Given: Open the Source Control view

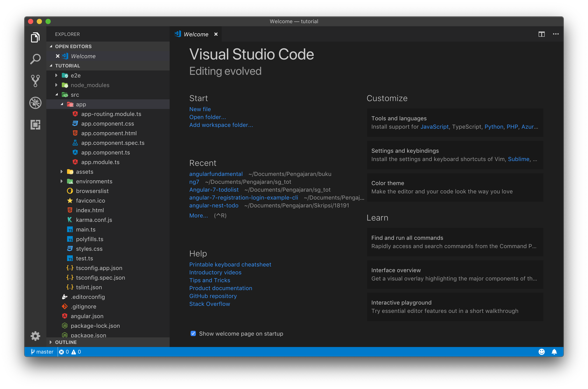Looking at the screenshot, I should (x=35, y=81).
